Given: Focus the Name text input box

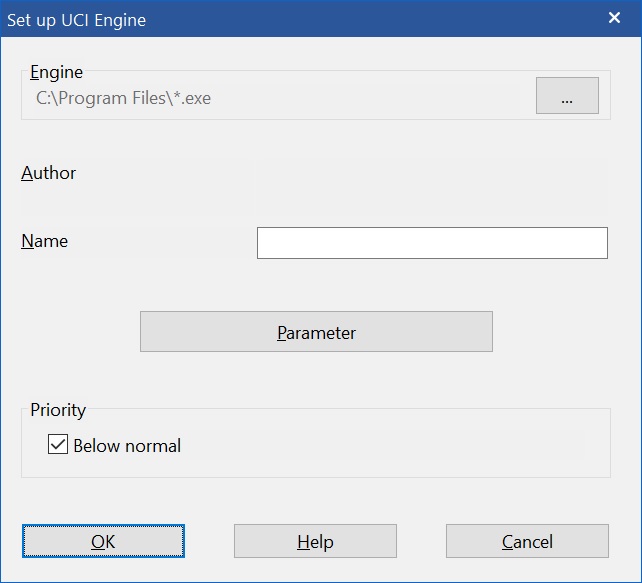Looking at the screenshot, I should pyautogui.click(x=432, y=243).
